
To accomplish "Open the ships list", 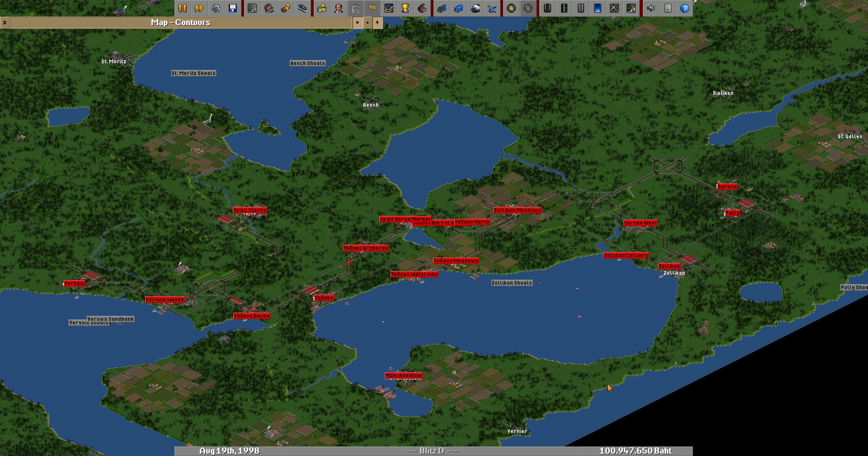I will [x=475, y=8].
